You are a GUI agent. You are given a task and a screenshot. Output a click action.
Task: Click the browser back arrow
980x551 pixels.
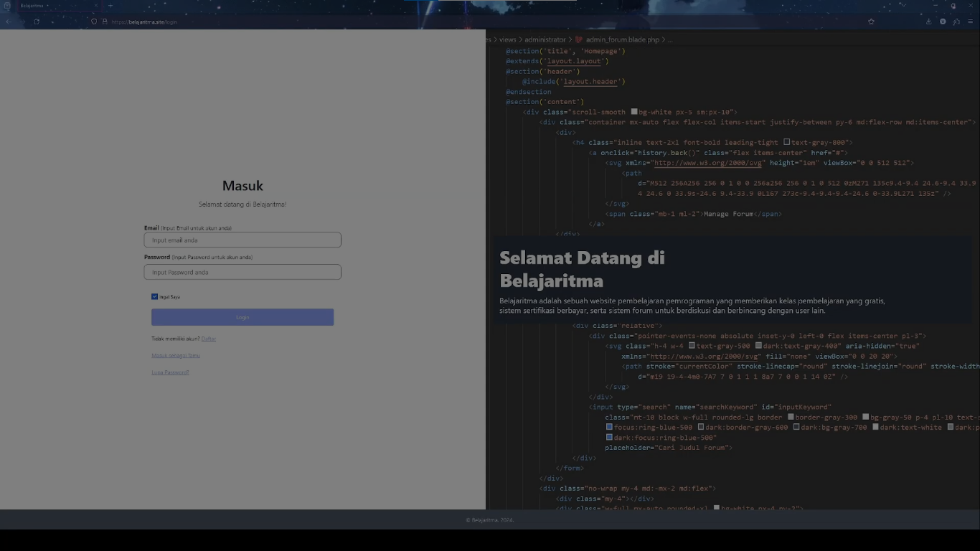click(9, 22)
